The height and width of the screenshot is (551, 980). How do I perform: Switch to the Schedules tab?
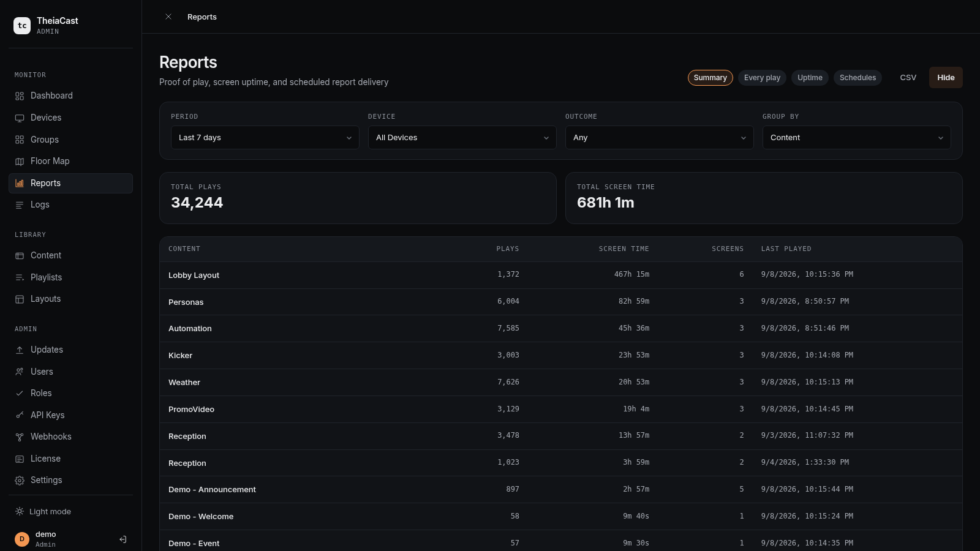click(x=858, y=78)
